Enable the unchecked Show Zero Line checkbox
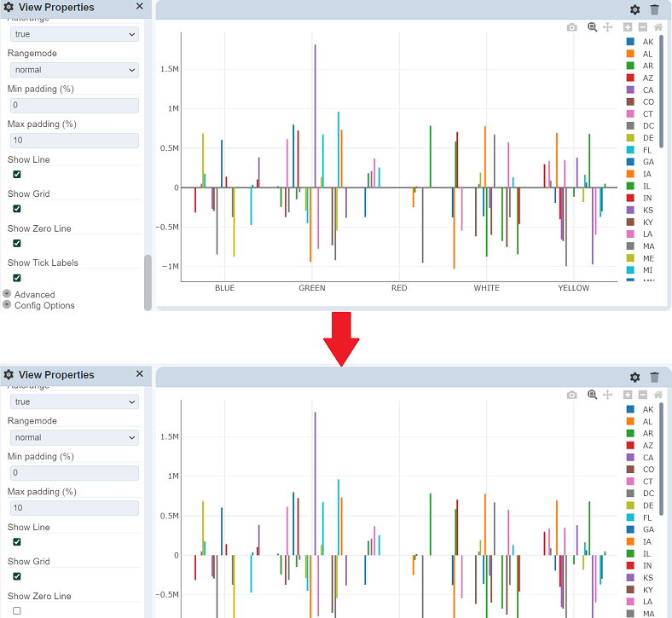The width and height of the screenshot is (672, 618). 17,610
